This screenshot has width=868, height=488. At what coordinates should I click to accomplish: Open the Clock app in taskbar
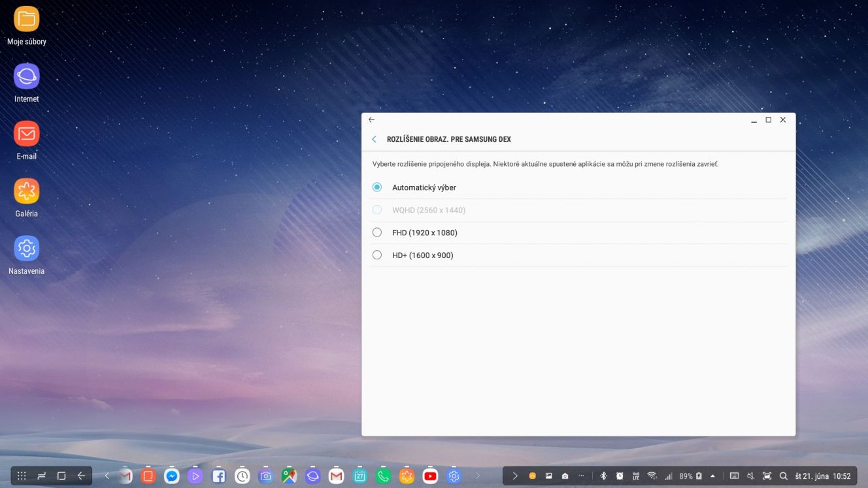tap(242, 476)
